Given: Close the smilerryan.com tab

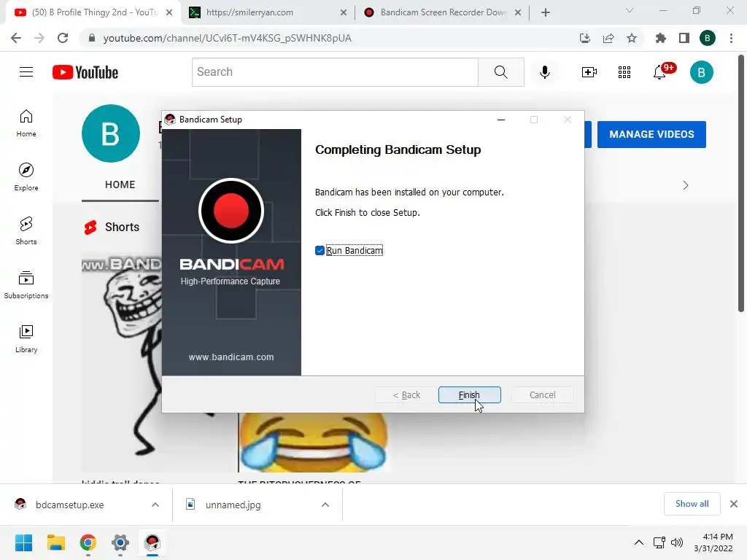Looking at the screenshot, I should click(x=344, y=12).
